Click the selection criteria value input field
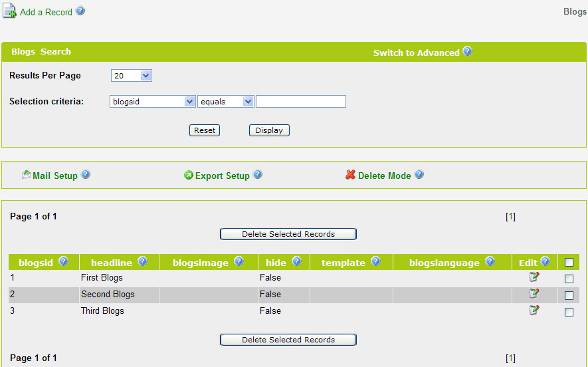The image size is (588, 367). click(x=301, y=102)
